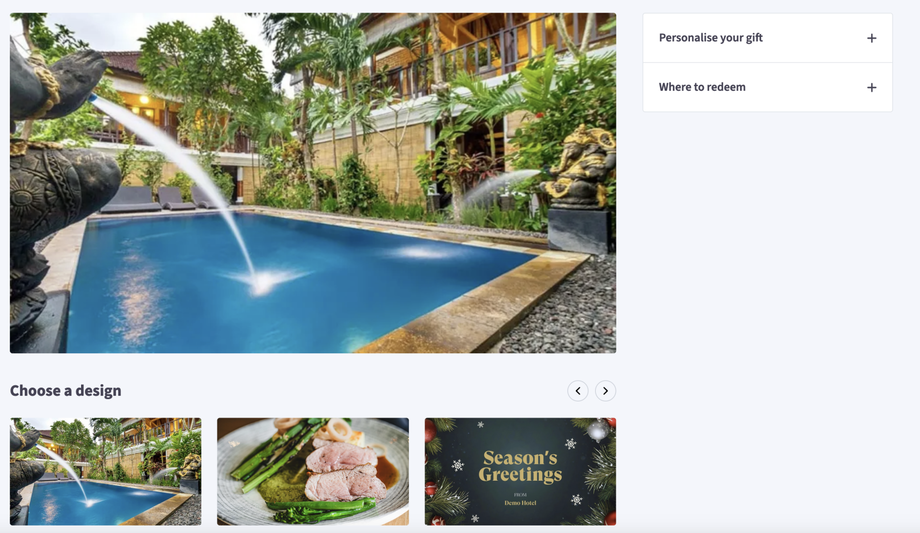
Task: Expand Personalise your gift with plus icon
Action: [871, 38]
